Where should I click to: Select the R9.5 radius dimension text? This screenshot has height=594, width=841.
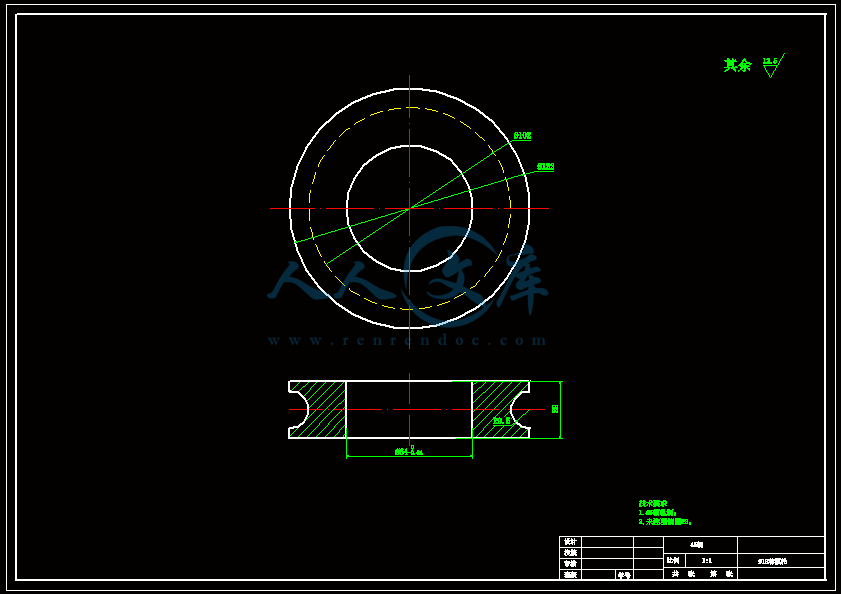click(x=501, y=421)
